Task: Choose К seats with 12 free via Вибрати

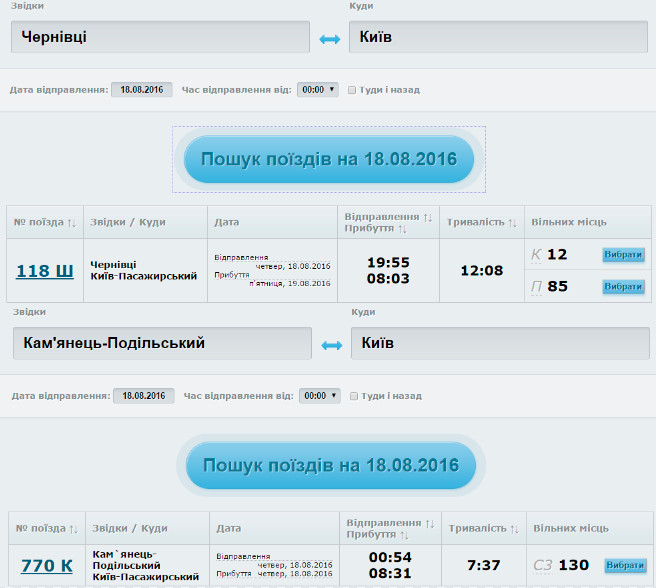Action: [623, 255]
